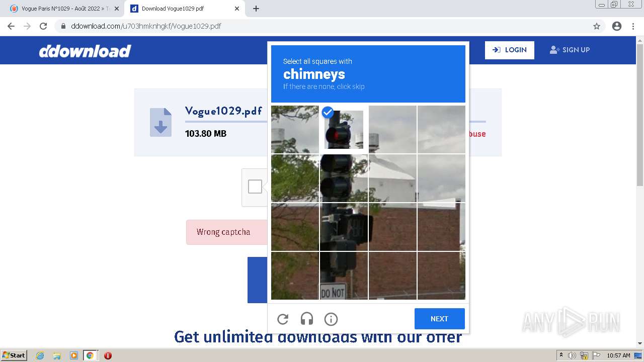This screenshot has width=644, height=362.
Task: Open the Windows Start menu
Action: pyautogui.click(x=14, y=355)
